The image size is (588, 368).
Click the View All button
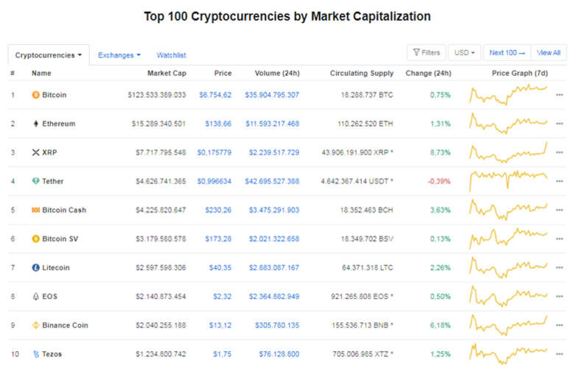(549, 52)
